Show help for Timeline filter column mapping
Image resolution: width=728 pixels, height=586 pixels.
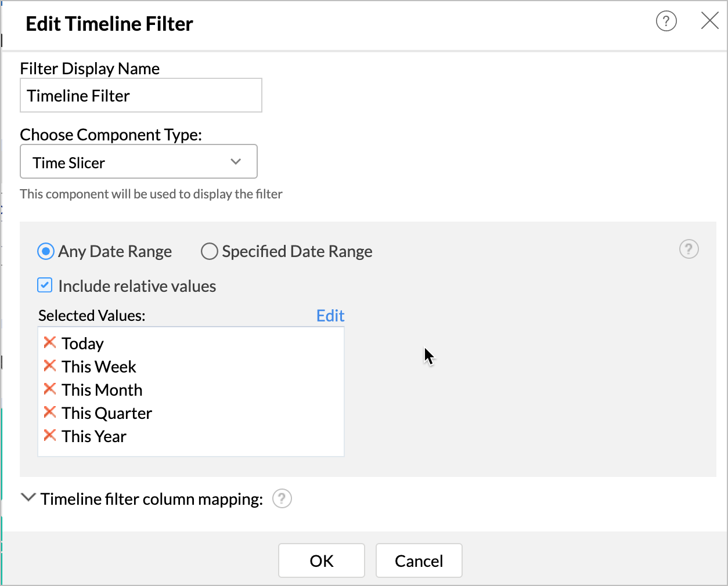click(282, 499)
